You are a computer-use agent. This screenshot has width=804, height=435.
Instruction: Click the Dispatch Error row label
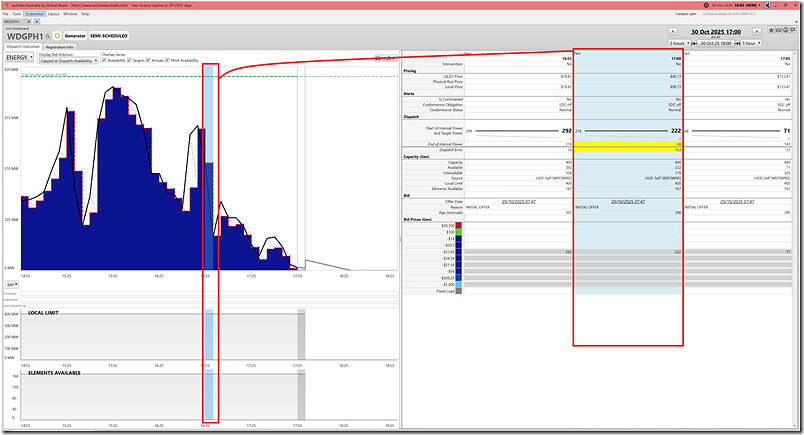[x=451, y=150]
